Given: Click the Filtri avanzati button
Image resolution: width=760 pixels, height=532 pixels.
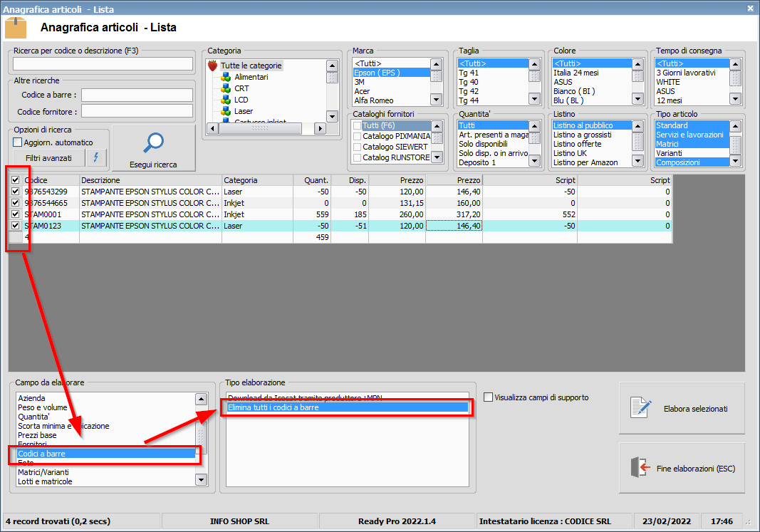Looking at the screenshot, I should pos(48,158).
